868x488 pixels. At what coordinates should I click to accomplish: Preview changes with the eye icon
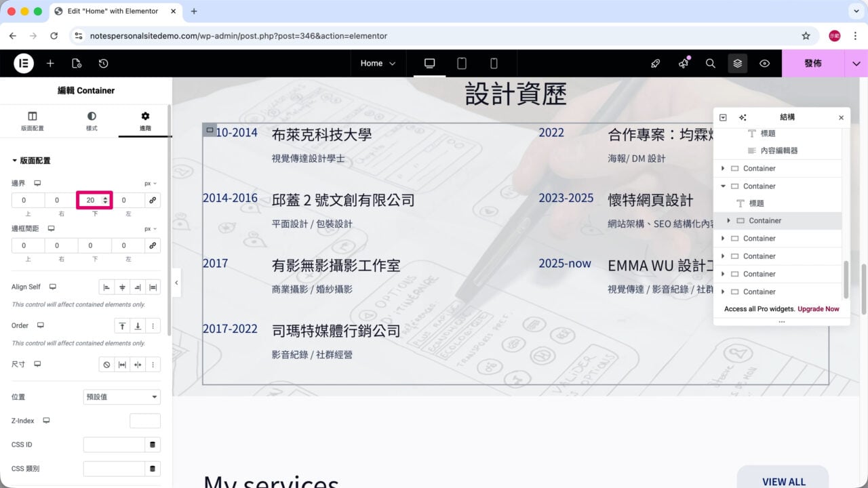point(765,63)
